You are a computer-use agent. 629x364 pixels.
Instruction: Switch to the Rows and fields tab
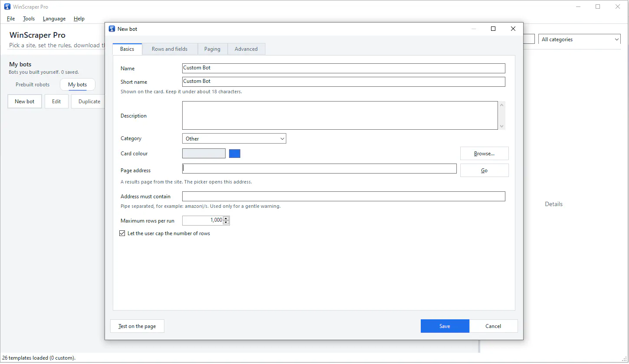click(x=170, y=49)
